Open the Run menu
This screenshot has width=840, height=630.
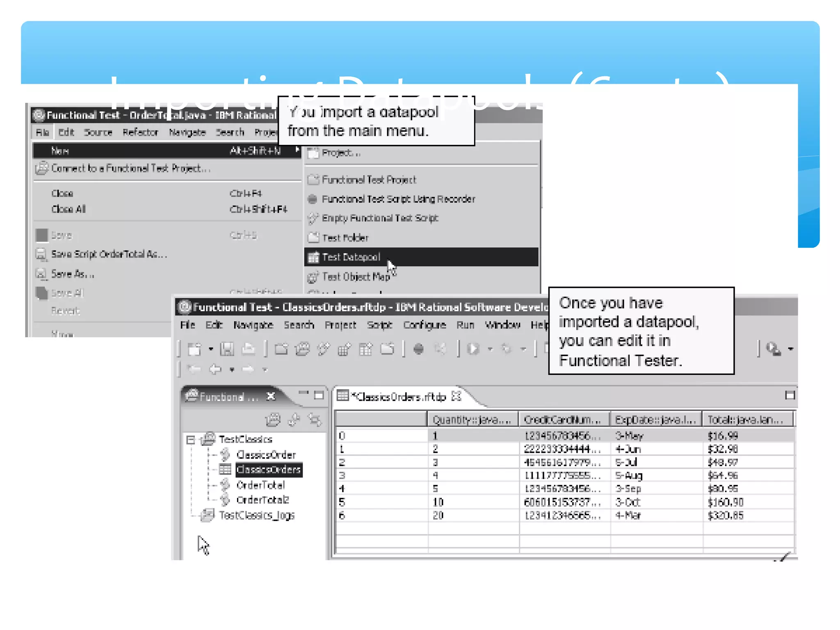click(x=466, y=325)
